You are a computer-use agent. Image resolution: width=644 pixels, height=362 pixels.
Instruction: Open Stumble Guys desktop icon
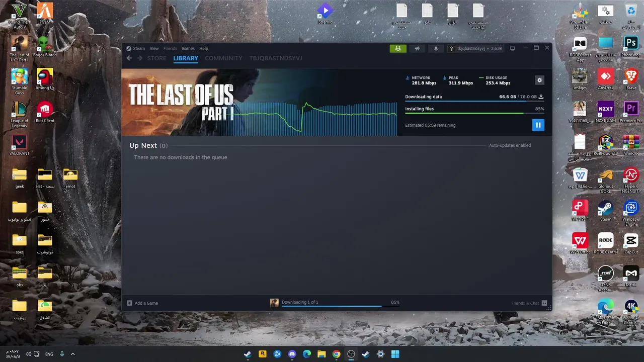click(19, 81)
